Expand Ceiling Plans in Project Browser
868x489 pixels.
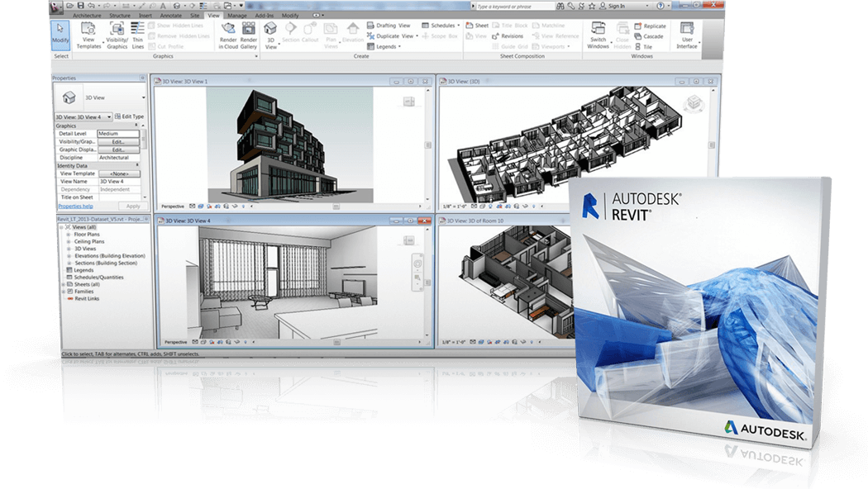(x=69, y=242)
